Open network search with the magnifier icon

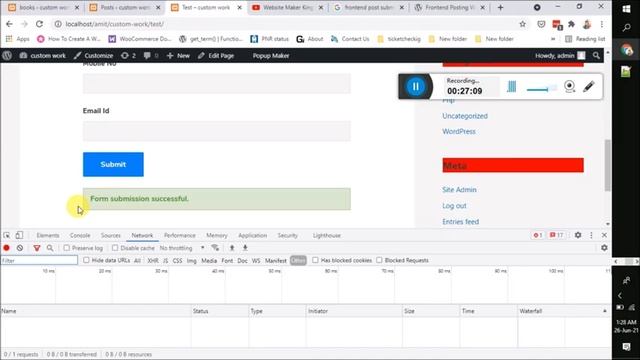pos(50,248)
